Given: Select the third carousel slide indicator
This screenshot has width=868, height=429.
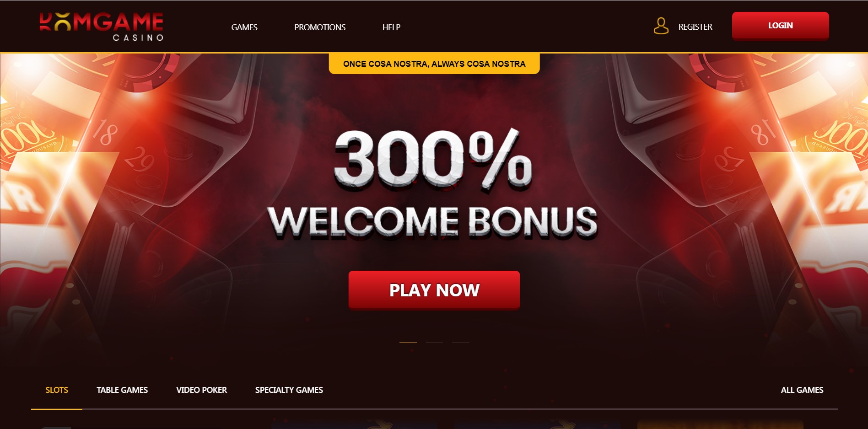Looking at the screenshot, I should coord(461,342).
